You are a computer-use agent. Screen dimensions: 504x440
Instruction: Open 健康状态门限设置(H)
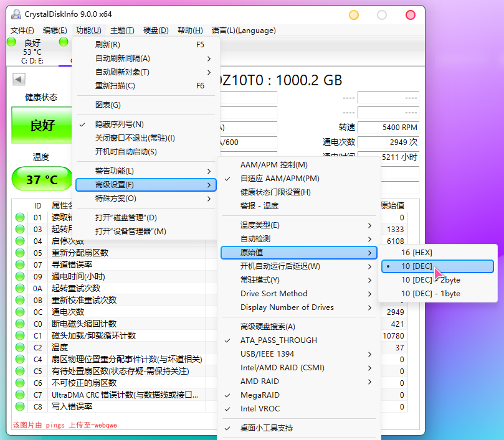click(299, 192)
